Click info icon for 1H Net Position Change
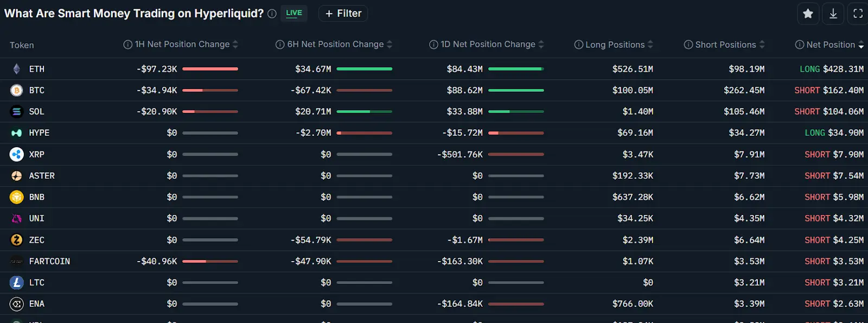This screenshot has height=323, width=868. (x=128, y=45)
